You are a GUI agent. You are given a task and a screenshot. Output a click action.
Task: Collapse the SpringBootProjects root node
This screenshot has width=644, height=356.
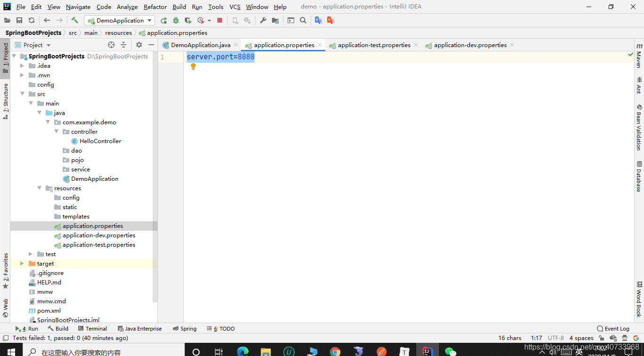(x=14, y=56)
